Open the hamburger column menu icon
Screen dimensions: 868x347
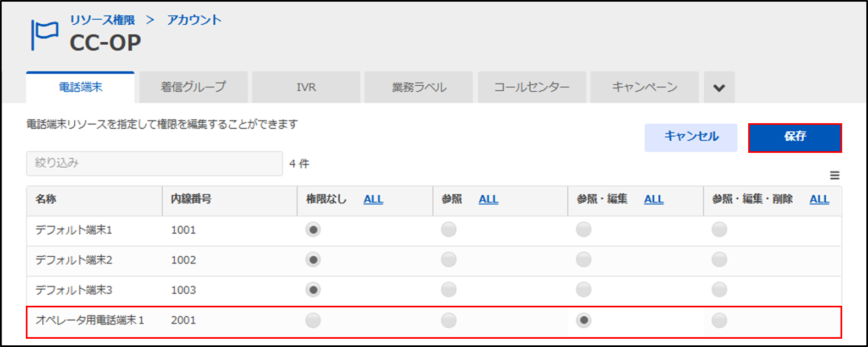pos(834,175)
